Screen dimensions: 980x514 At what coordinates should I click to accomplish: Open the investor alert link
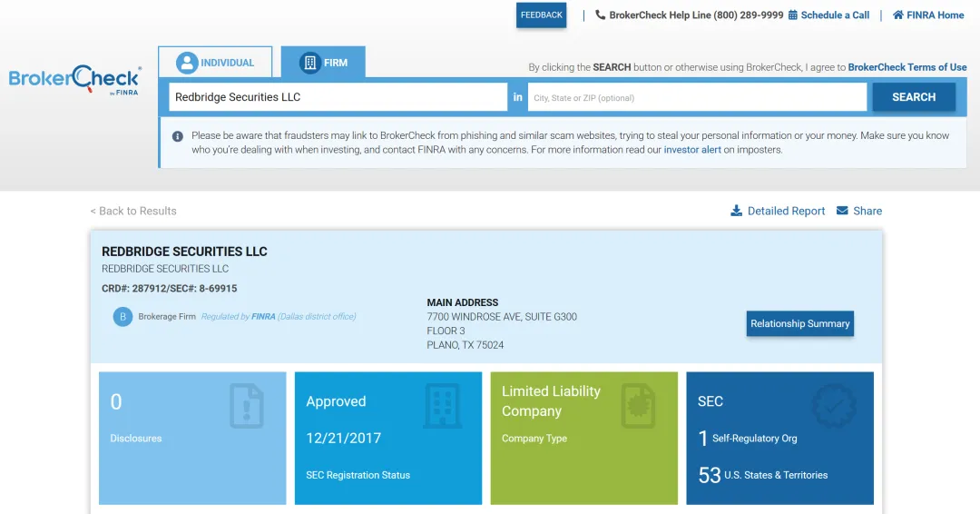point(691,150)
